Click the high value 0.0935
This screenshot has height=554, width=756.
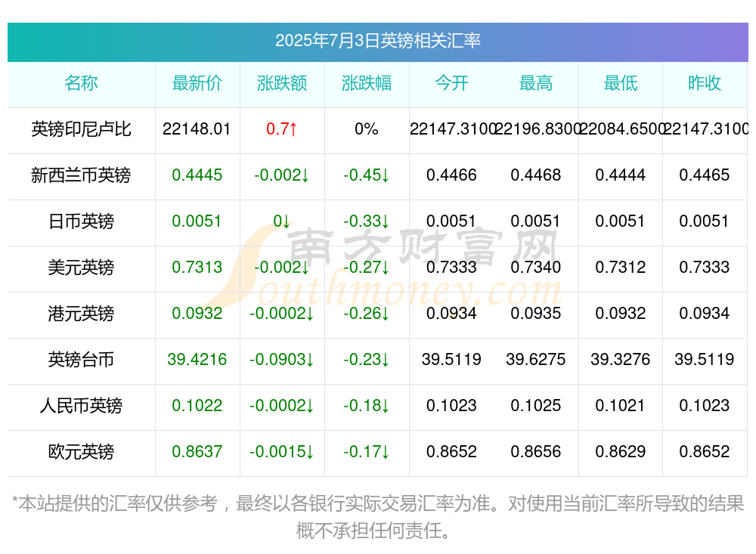point(536,314)
